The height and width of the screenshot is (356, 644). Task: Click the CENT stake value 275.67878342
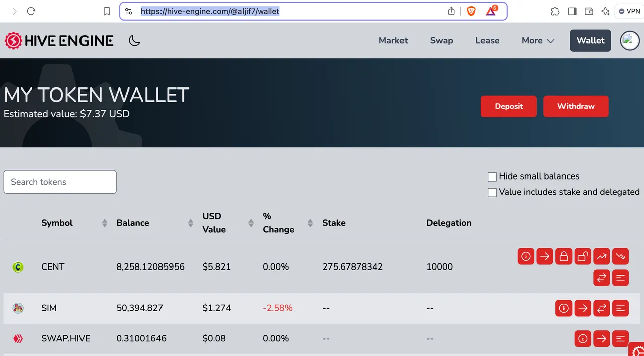[x=353, y=267]
